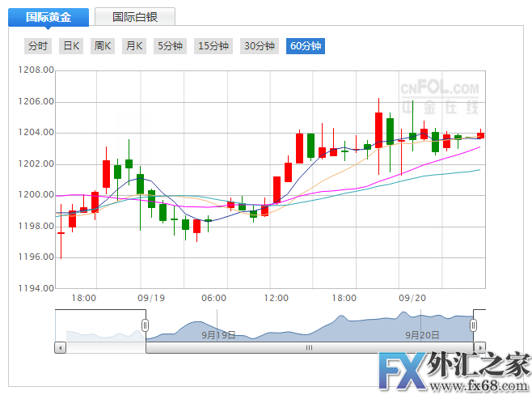Choose the 15分钟 interval

click(213, 46)
